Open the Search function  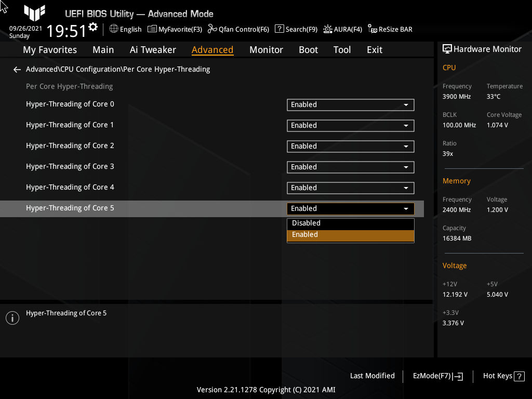[296, 29]
